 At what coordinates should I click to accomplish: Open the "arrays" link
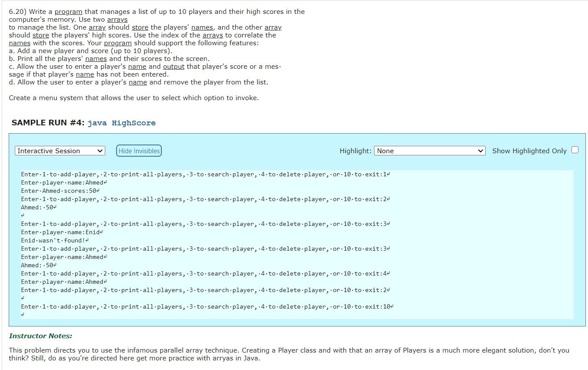pos(117,20)
